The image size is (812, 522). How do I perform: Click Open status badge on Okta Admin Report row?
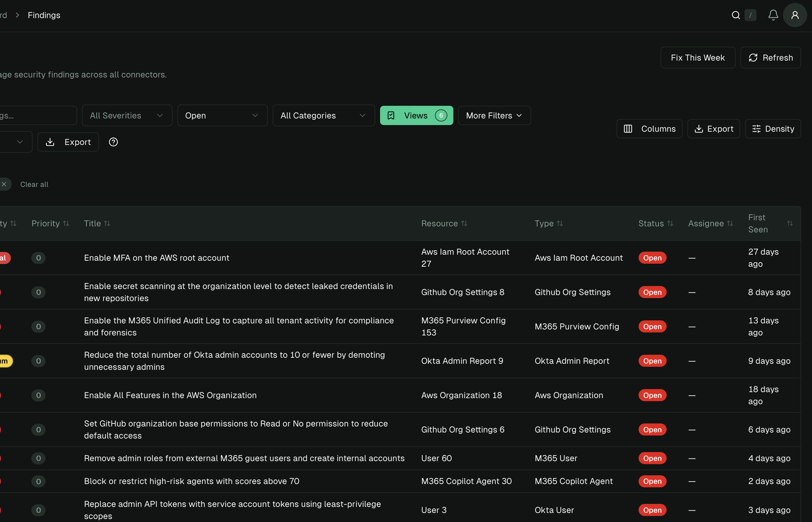652,361
